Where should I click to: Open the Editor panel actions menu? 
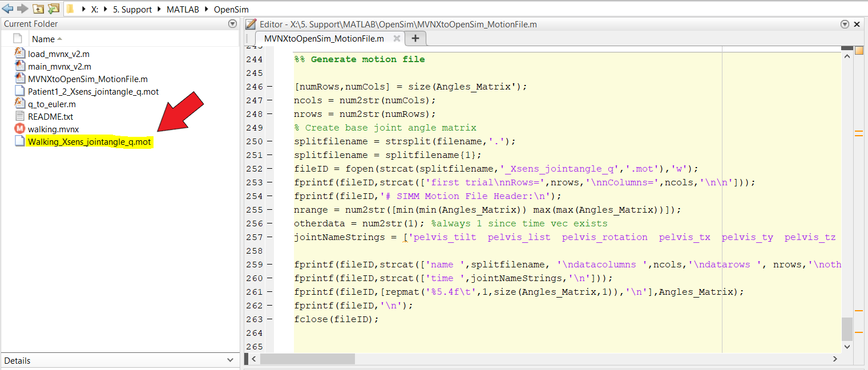tap(845, 24)
